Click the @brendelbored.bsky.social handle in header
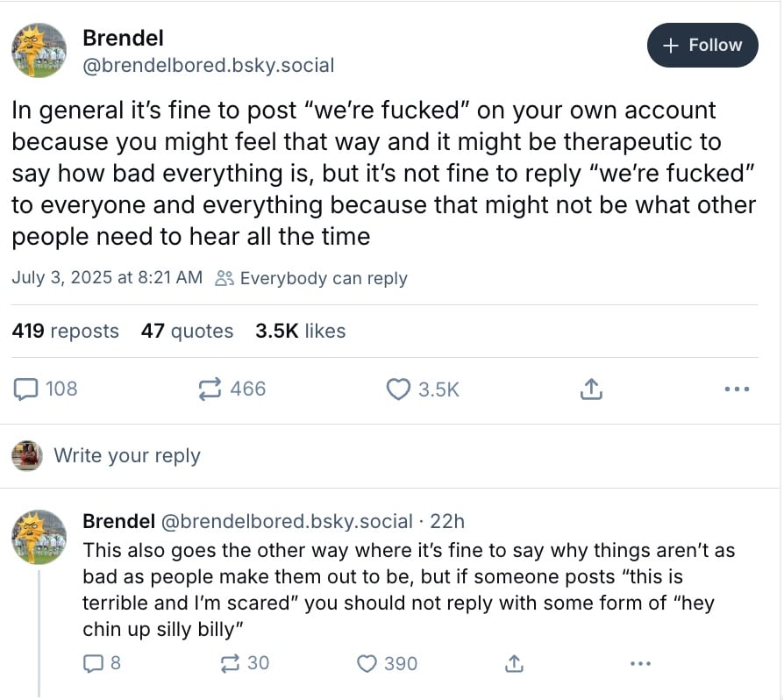Screen dimensions: 784x700 [208, 65]
